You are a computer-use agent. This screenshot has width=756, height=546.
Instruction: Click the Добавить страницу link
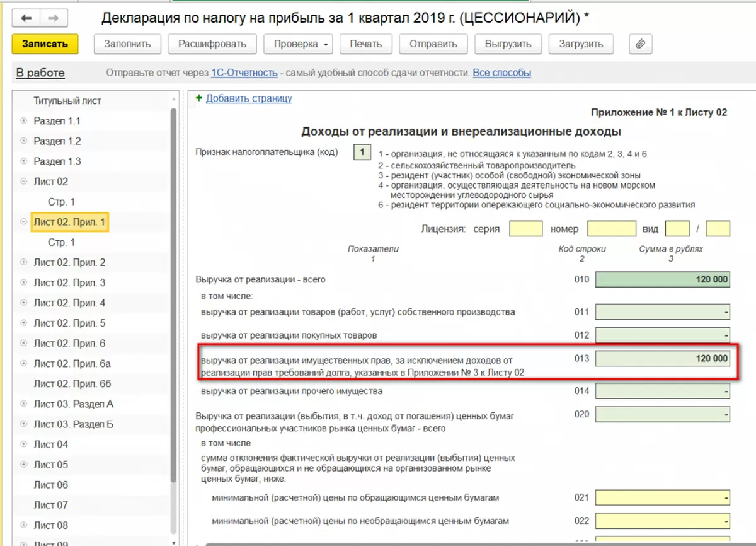(249, 98)
